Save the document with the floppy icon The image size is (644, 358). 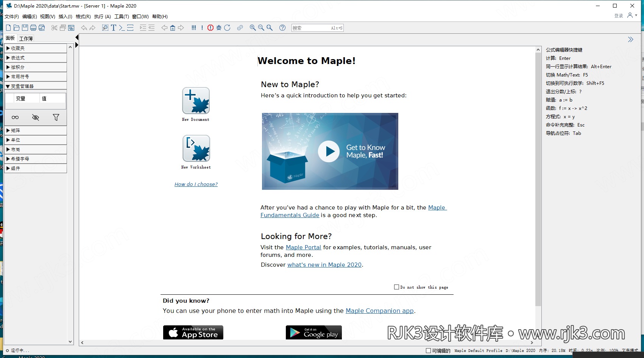coord(25,28)
